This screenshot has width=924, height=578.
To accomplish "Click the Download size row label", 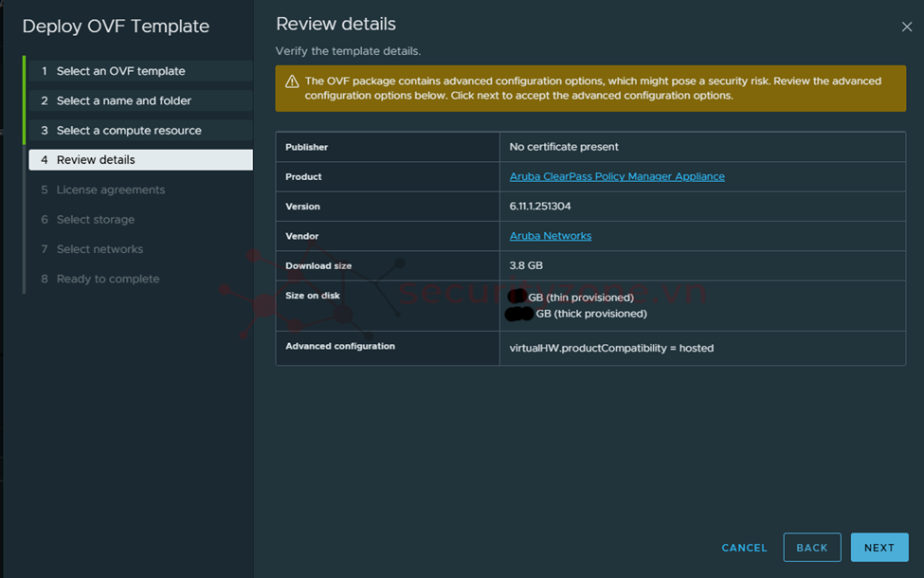I will pyautogui.click(x=318, y=265).
